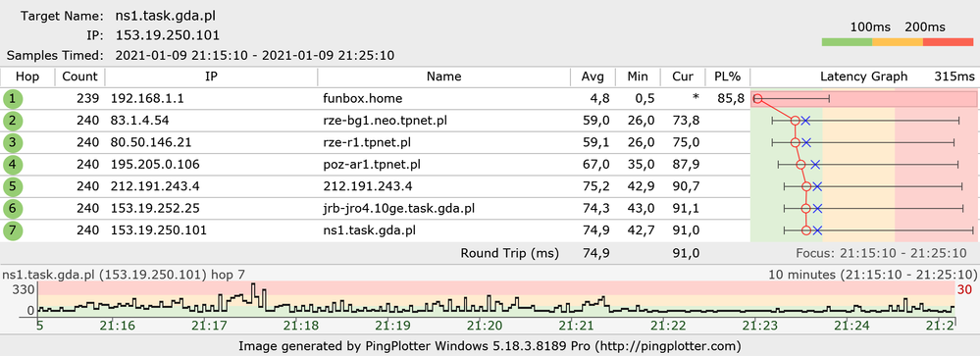This screenshot has height=356, width=980.
Task: Select IP 80.50.146.21 cell
Action: tap(151, 143)
